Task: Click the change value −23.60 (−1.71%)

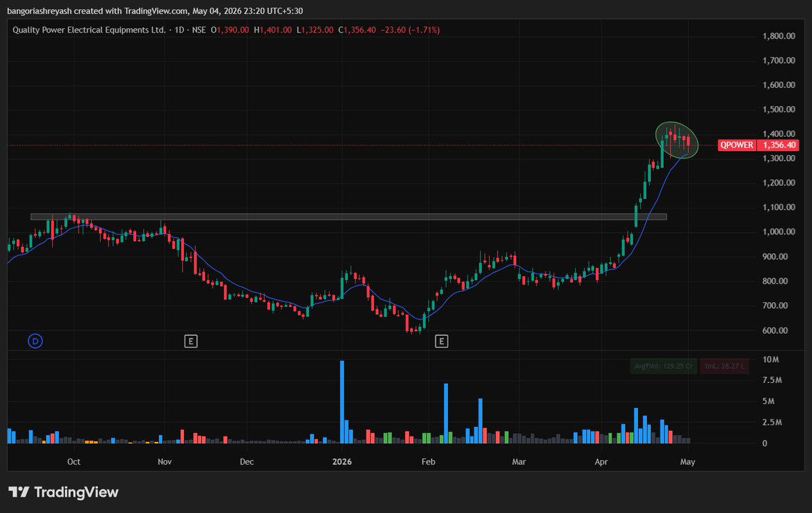Action: pos(411,30)
